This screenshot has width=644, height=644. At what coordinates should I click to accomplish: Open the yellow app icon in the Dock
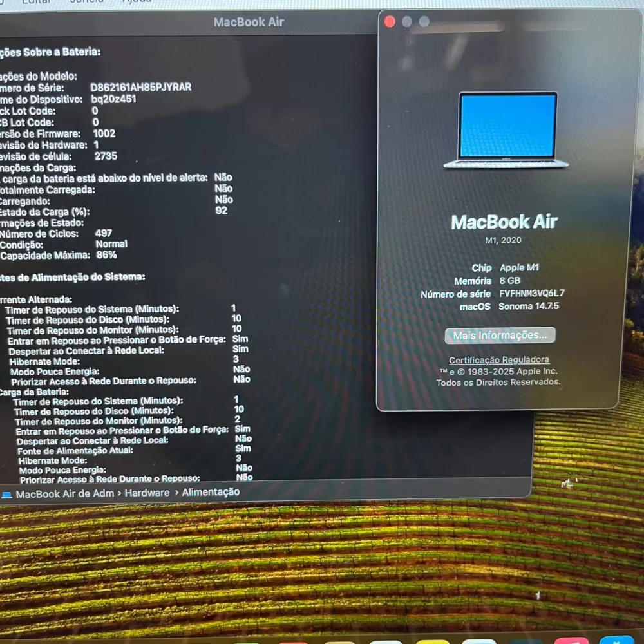click(x=432, y=641)
